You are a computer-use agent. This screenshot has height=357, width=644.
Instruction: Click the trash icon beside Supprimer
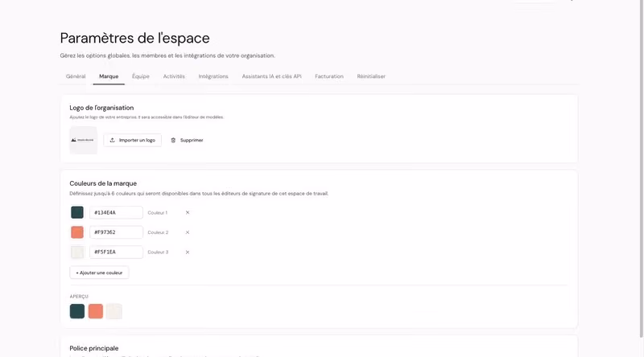pyautogui.click(x=173, y=141)
